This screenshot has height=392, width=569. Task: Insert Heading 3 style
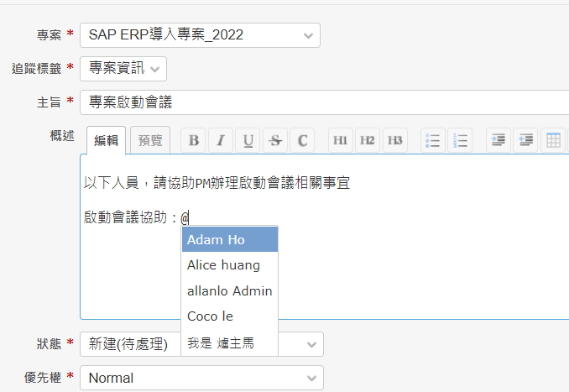click(x=395, y=140)
